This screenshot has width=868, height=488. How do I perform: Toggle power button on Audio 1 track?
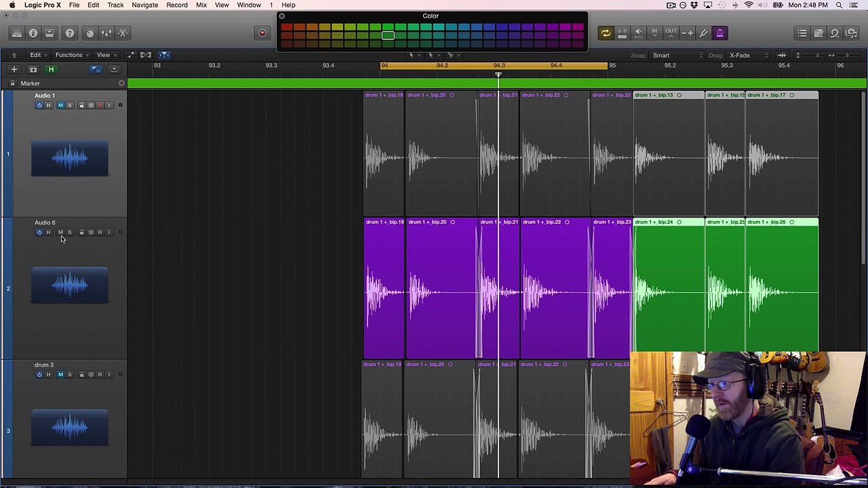39,105
